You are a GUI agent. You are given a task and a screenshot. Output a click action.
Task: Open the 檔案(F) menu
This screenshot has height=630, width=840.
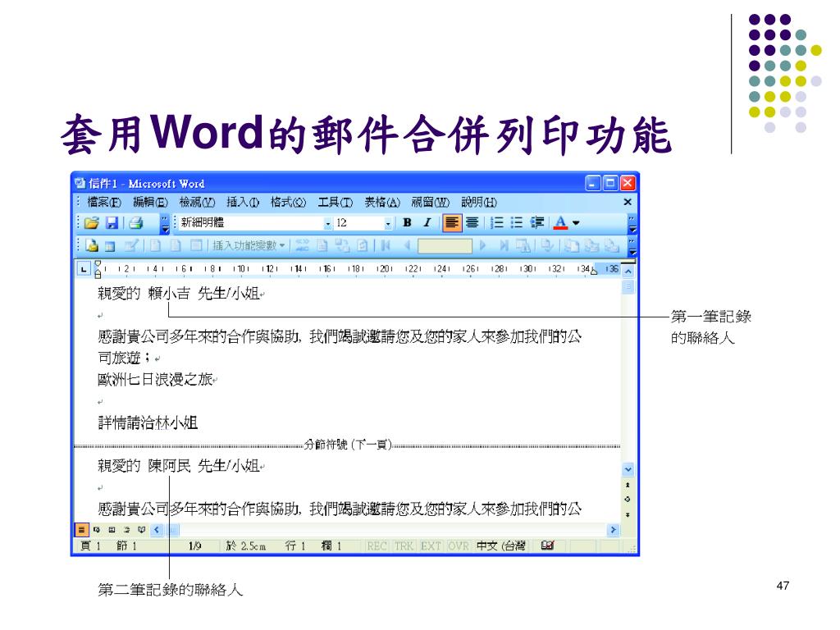[x=104, y=202]
